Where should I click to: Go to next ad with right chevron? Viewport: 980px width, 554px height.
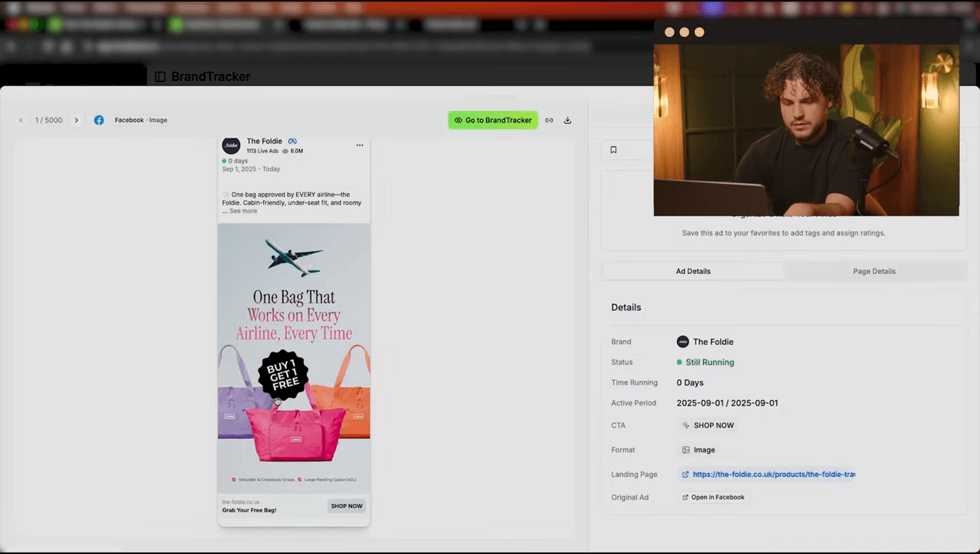tap(76, 120)
